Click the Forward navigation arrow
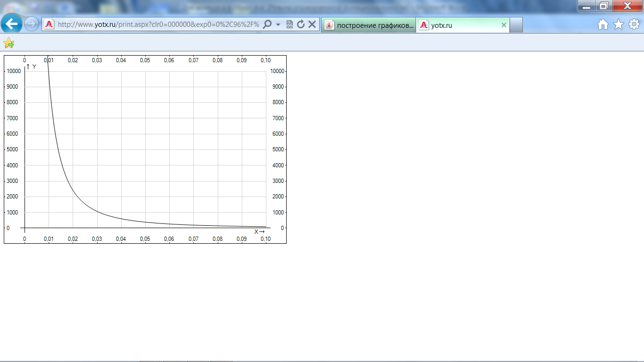 [x=32, y=24]
